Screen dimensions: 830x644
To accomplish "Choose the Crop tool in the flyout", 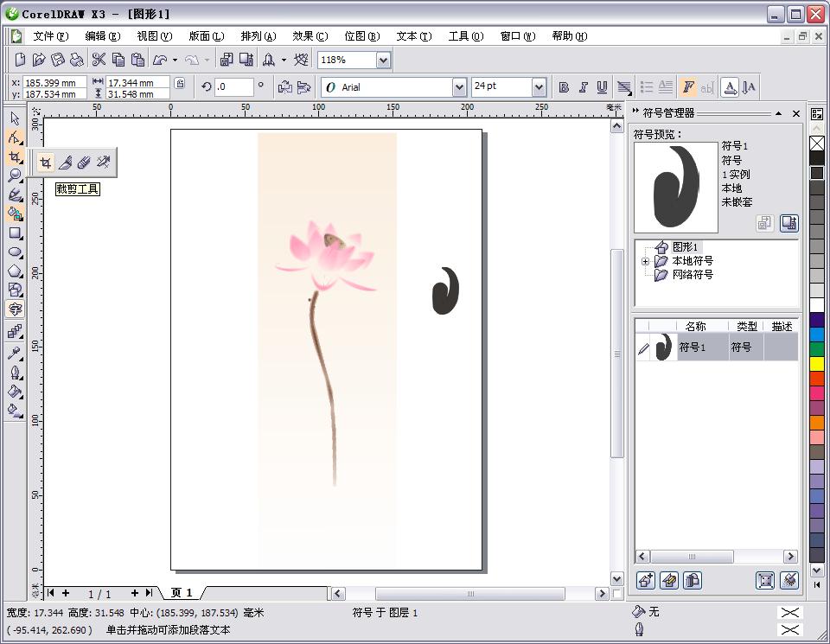I will point(46,163).
